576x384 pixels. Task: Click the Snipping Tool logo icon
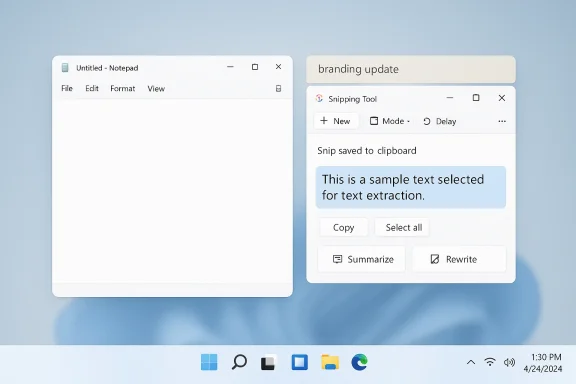tap(319, 98)
